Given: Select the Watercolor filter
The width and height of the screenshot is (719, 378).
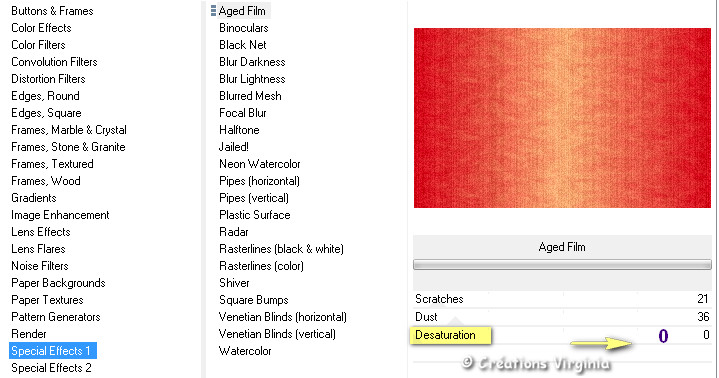Looking at the screenshot, I should pos(245,351).
